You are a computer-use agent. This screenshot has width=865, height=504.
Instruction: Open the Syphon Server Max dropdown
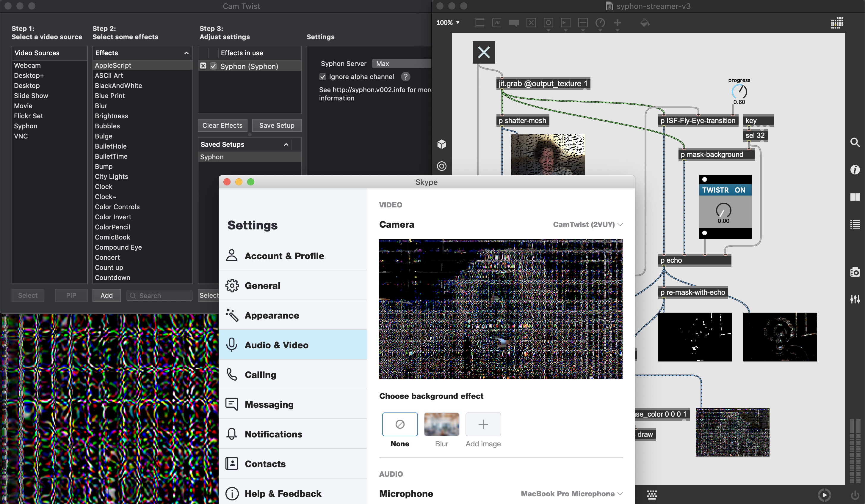coord(401,64)
